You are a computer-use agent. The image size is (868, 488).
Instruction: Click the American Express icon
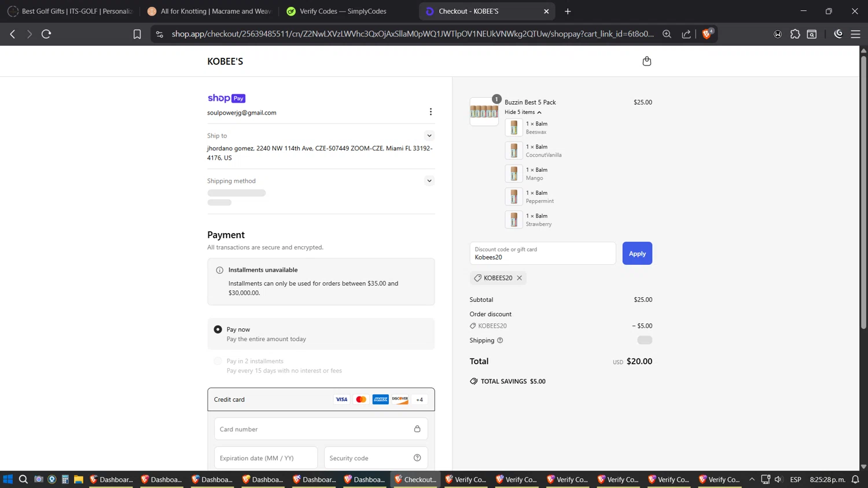380,400
